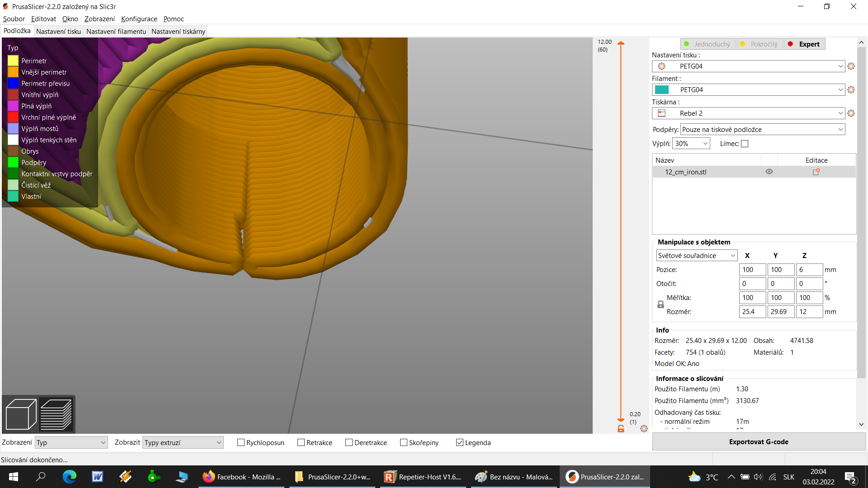Enable the Retrakce checkbox
Viewport: 868px width, 488px height.
(x=301, y=443)
